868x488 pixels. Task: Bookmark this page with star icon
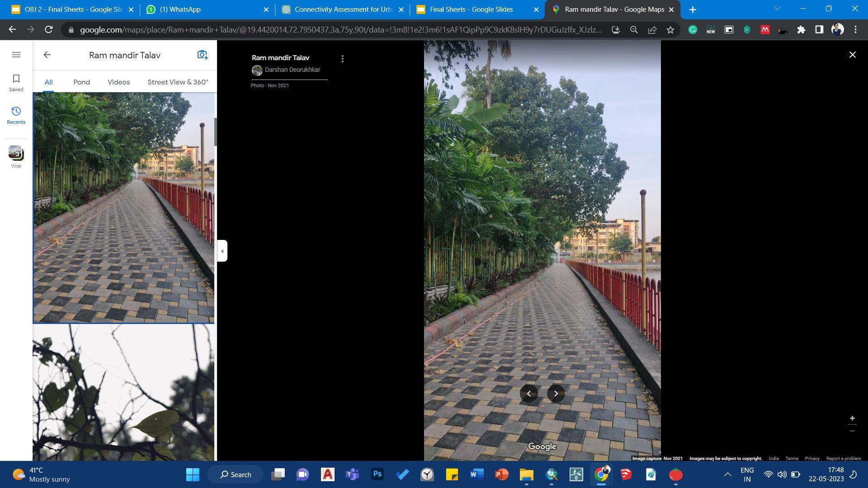pos(670,30)
